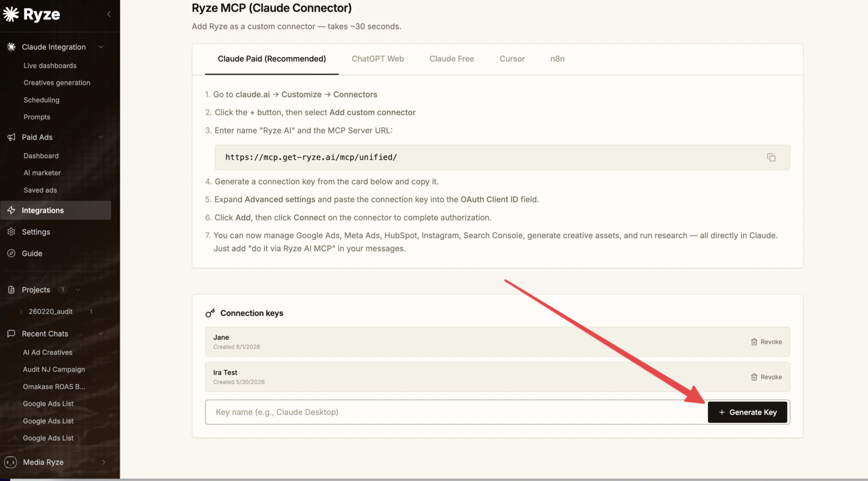
Task: Go to Integrations
Action: point(56,210)
